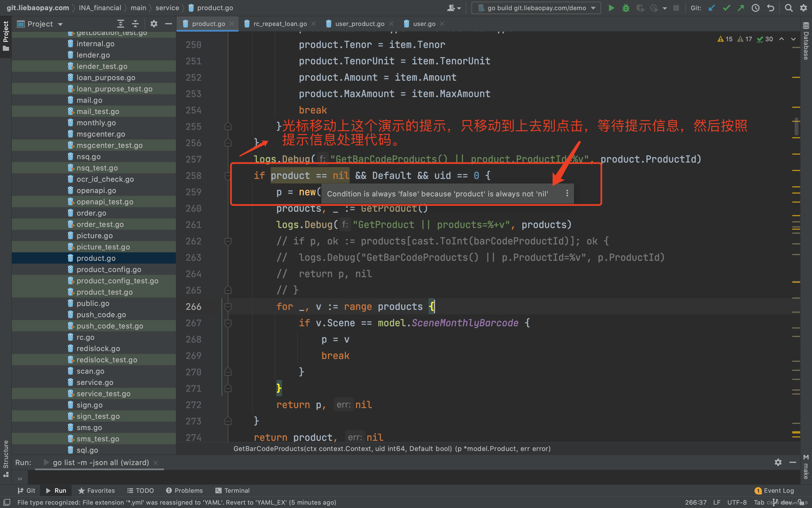Select order.go in project tree
812x508 pixels.
click(x=94, y=213)
